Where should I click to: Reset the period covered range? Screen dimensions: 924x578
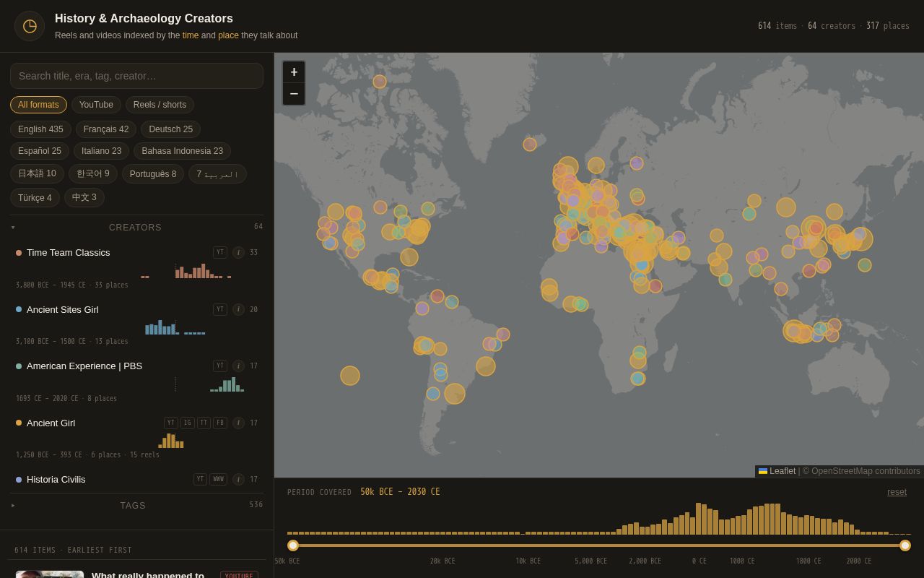[x=897, y=492]
